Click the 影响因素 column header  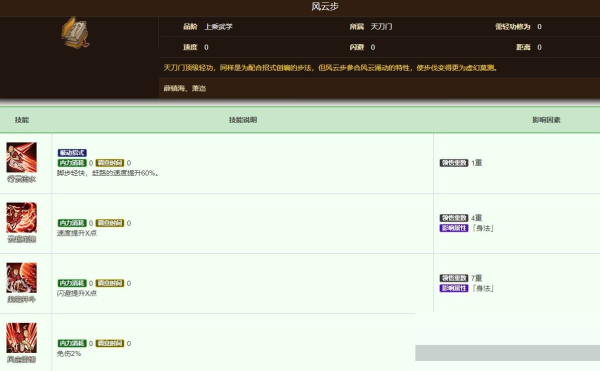tap(546, 120)
